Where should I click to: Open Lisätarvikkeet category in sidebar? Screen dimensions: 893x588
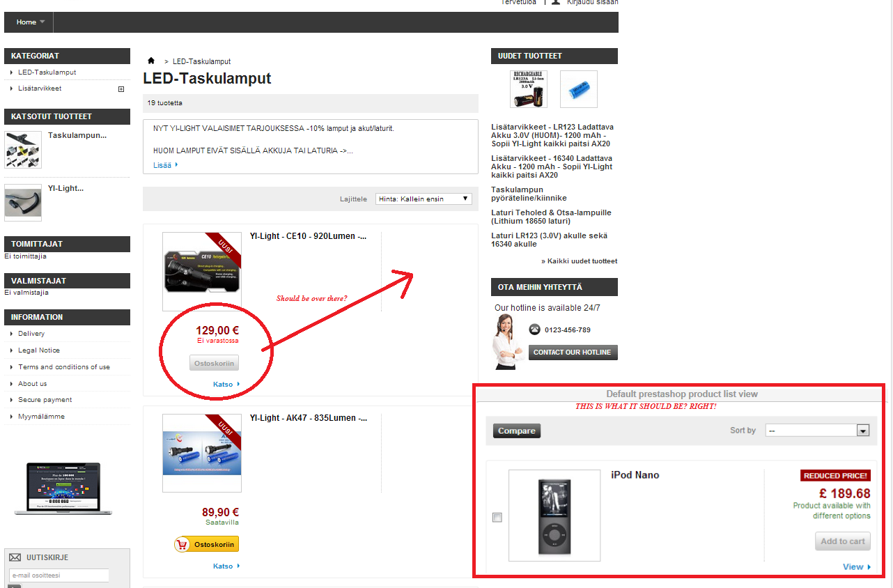pyautogui.click(x=40, y=88)
